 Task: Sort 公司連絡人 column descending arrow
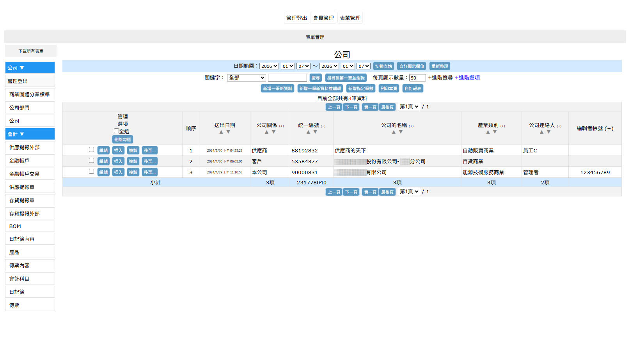[x=548, y=132]
